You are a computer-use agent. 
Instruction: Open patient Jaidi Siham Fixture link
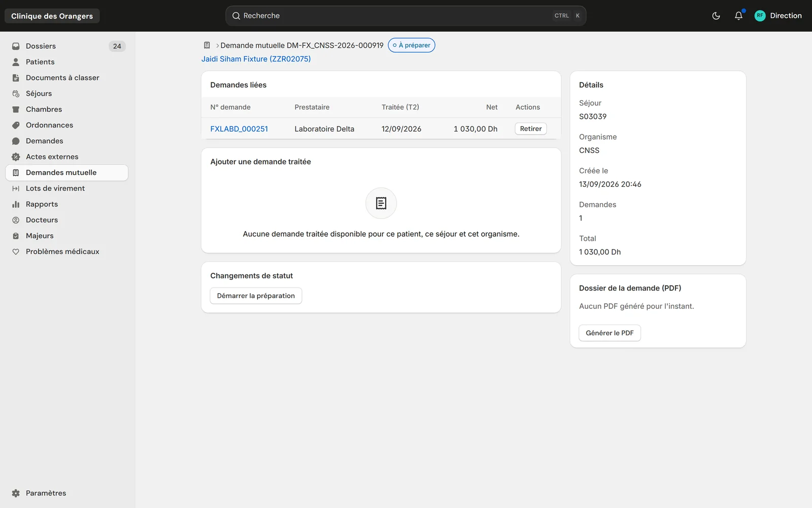pos(256,59)
